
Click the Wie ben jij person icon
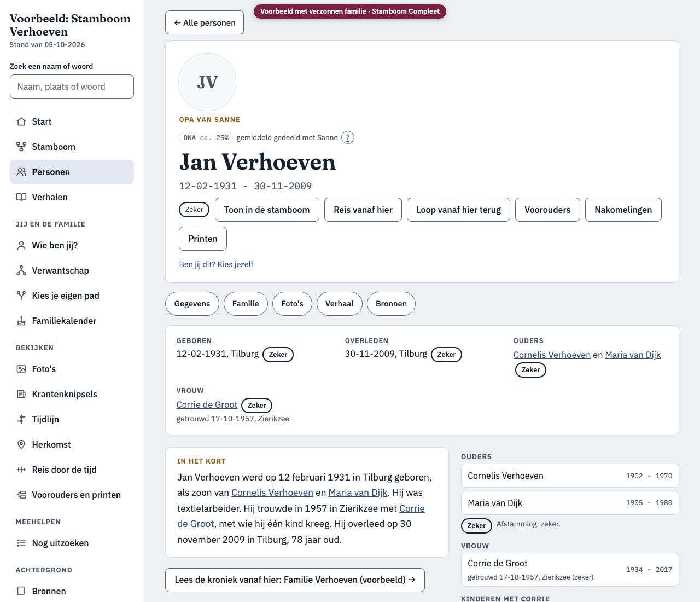click(21, 245)
